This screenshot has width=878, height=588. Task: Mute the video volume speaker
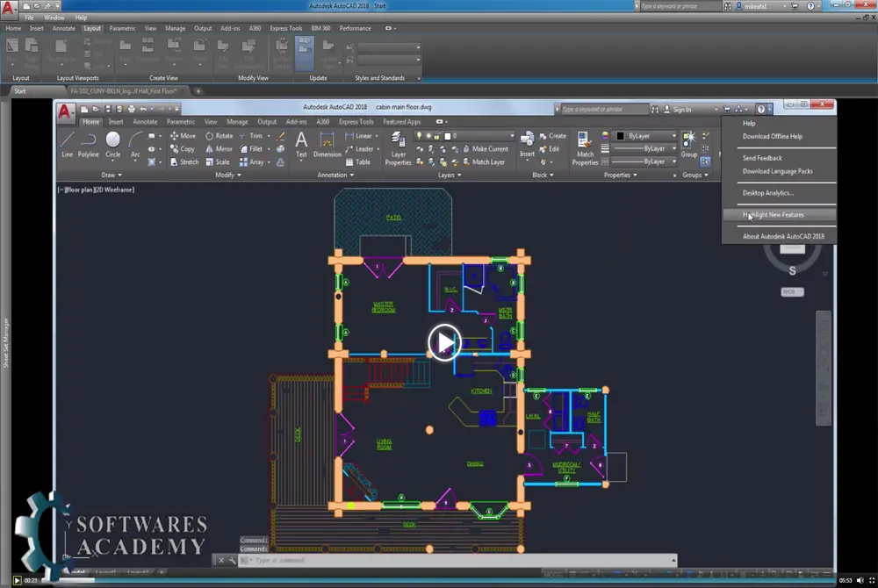tap(860, 580)
